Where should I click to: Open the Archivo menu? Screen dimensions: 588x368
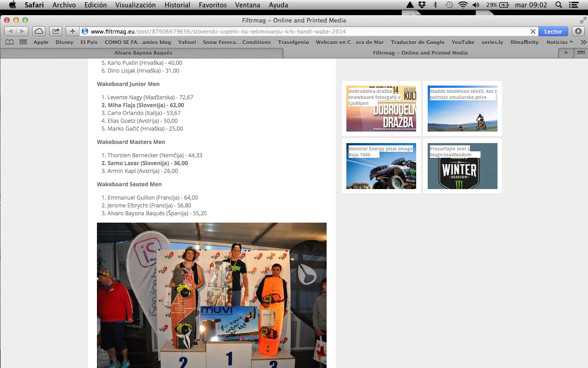[x=64, y=5]
